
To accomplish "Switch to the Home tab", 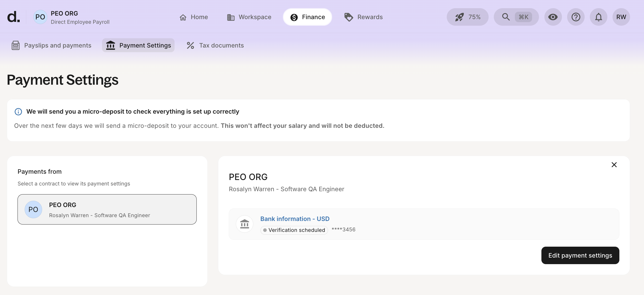I will coord(194,17).
